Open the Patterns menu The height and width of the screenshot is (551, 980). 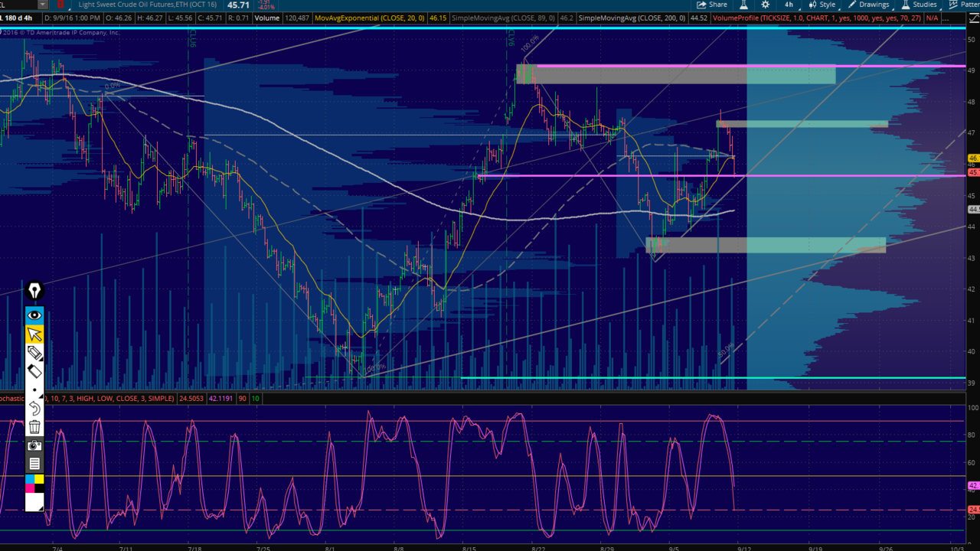pyautogui.click(x=963, y=5)
